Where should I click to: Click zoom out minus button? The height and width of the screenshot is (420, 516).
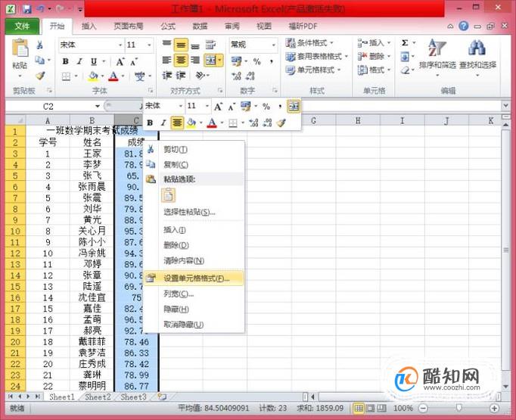click(x=424, y=409)
